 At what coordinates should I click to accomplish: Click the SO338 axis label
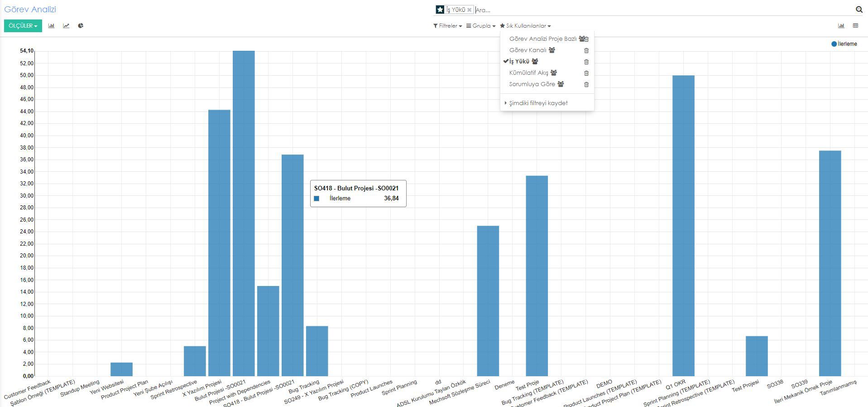coord(775,384)
